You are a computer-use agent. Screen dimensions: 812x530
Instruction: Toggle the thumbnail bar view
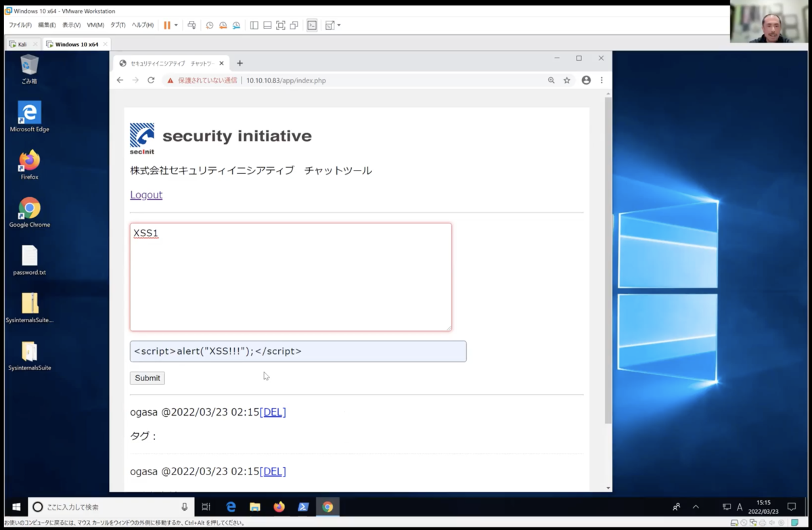tap(267, 25)
